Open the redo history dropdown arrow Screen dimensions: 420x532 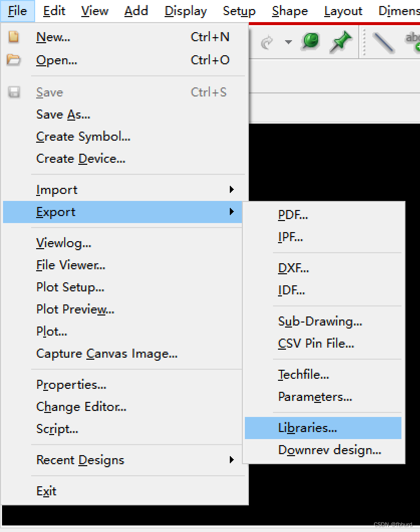(x=288, y=42)
